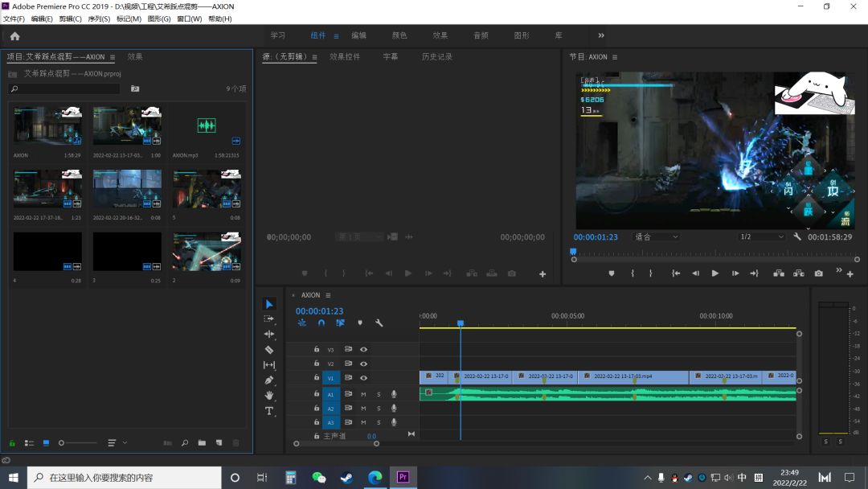Viewport: 868px width, 489px height.
Task: Open the 序列(S) menu
Action: point(99,18)
